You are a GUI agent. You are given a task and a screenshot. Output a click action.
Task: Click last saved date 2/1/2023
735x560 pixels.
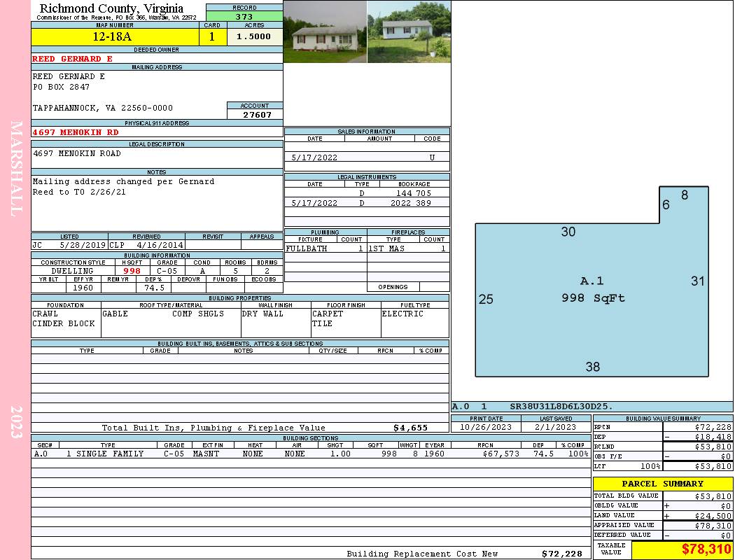(x=555, y=427)
